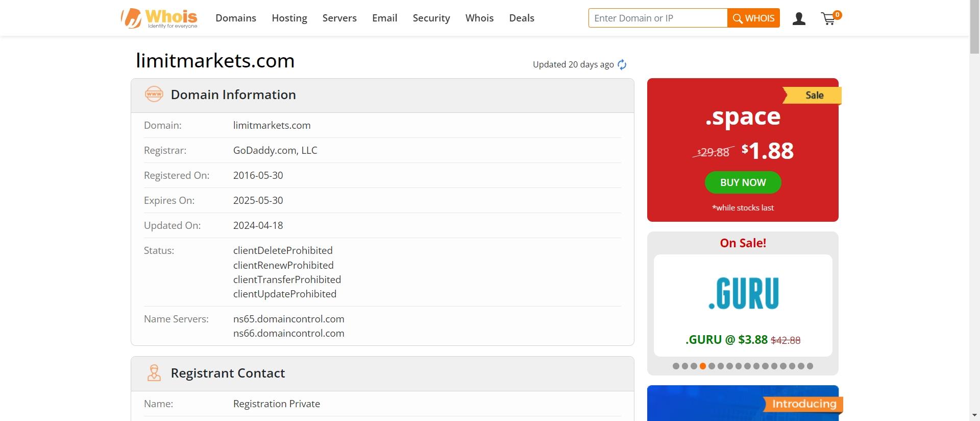
Task: Click name server ns66.domaincontrol.com
Action: tap(289, 333)
